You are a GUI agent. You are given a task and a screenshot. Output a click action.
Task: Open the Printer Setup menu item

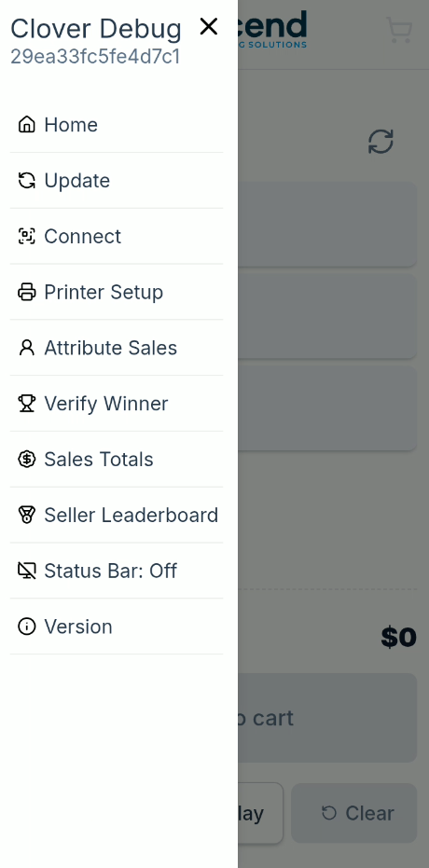pos(117,292)
